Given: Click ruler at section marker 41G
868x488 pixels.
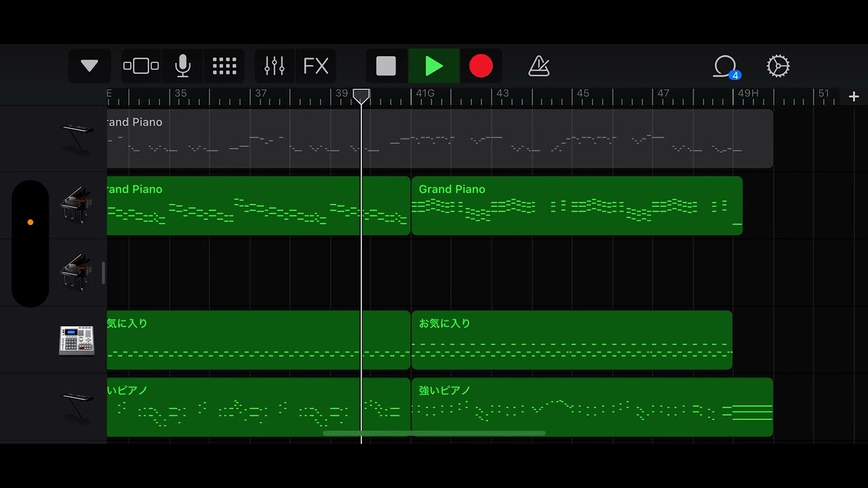Looking at the screenshot, I should [x=425, y=94].
